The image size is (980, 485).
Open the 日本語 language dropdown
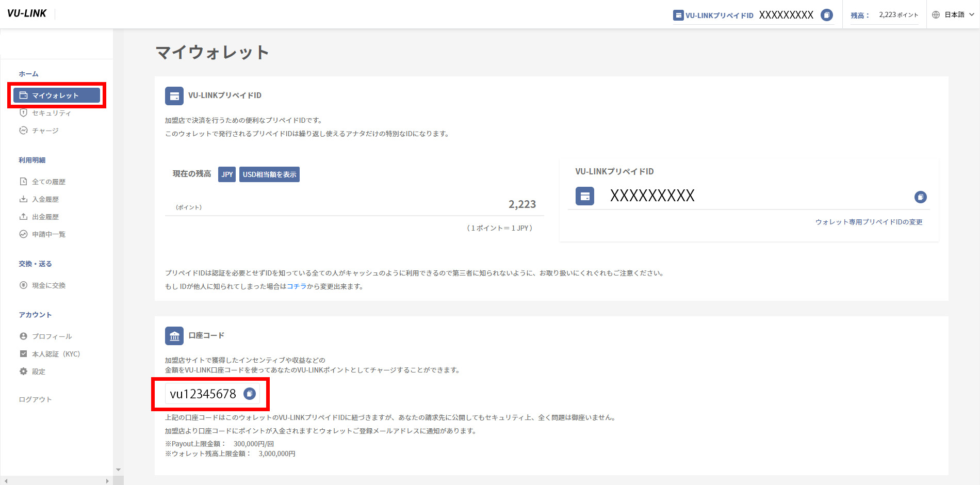[954, 14]
